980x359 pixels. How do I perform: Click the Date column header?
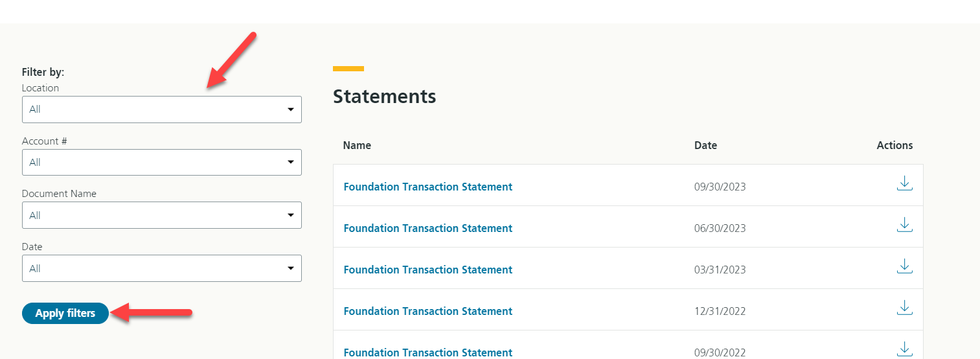click(x=705, y=145)
